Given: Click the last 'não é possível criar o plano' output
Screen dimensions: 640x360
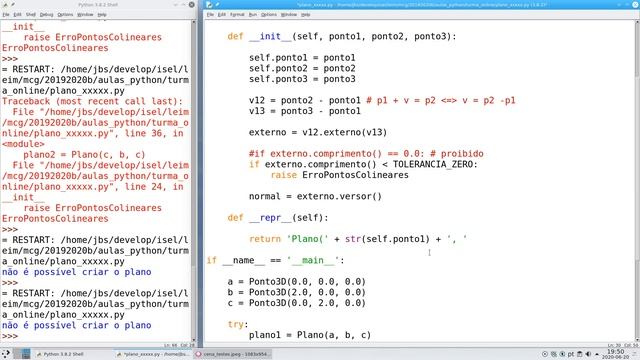Looking at the screenshot, I should tap(76, 325).
